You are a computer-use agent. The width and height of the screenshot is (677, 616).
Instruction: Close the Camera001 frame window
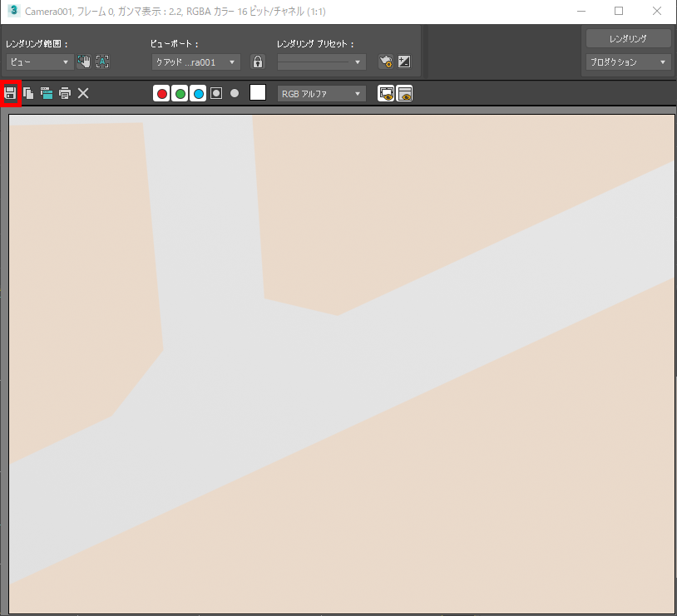[657, 12]
